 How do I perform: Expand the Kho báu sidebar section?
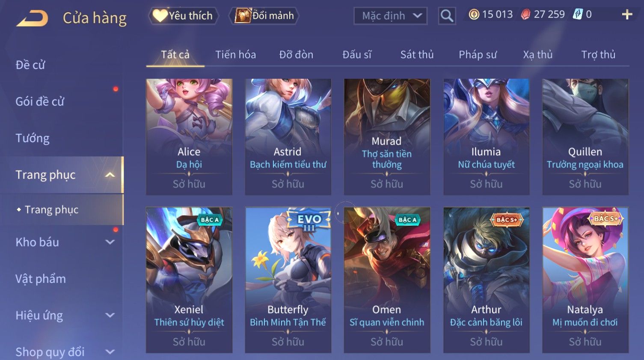(x=110, y=242)
